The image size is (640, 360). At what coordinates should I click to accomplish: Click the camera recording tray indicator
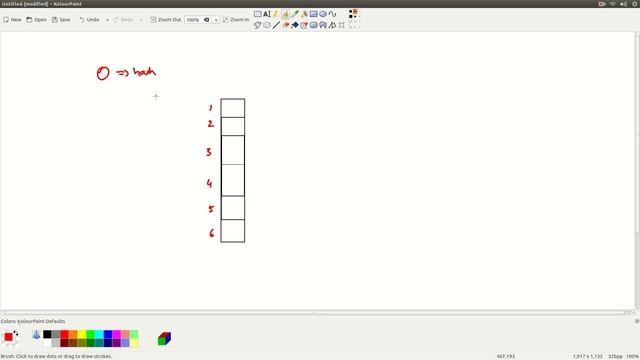click(602, 4)
